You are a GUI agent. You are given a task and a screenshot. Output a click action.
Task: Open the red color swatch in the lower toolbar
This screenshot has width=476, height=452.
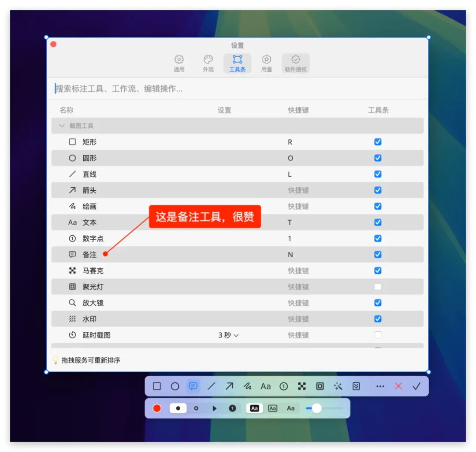(x=157, y=408)
